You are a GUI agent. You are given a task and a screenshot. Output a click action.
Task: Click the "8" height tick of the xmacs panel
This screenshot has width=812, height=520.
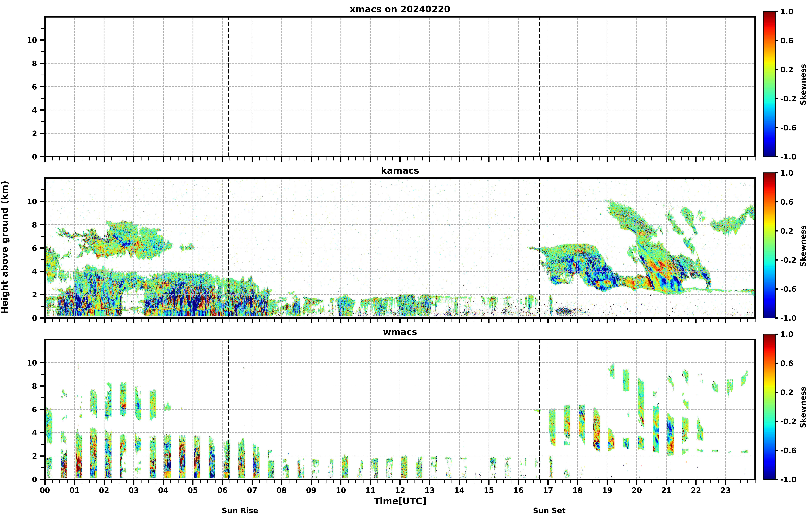click(34, 63)
